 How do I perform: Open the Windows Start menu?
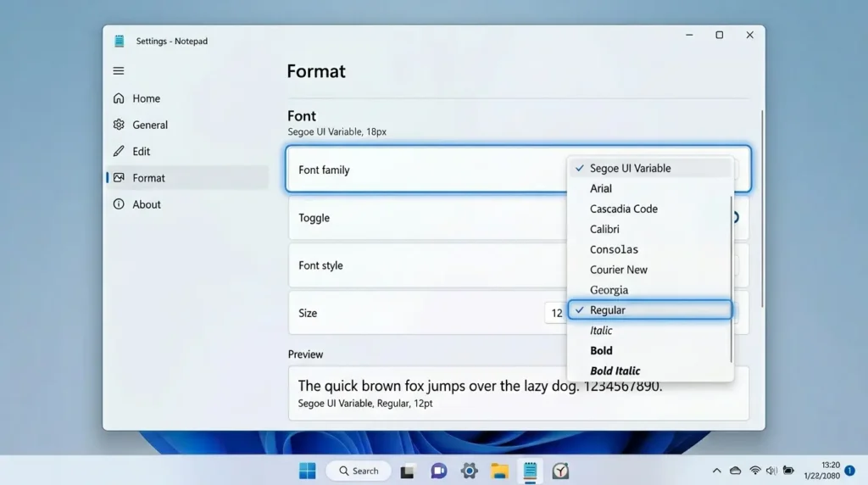307,471
